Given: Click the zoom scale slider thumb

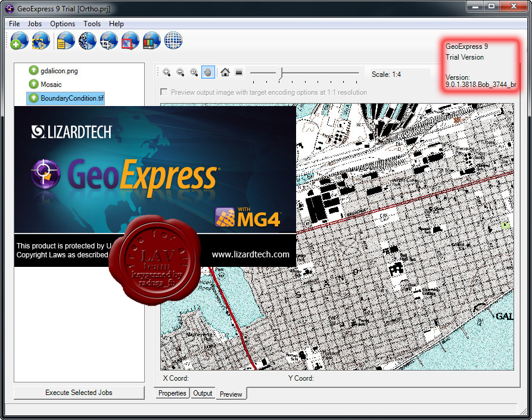Looking at the screenshot, I should (279, 73).
